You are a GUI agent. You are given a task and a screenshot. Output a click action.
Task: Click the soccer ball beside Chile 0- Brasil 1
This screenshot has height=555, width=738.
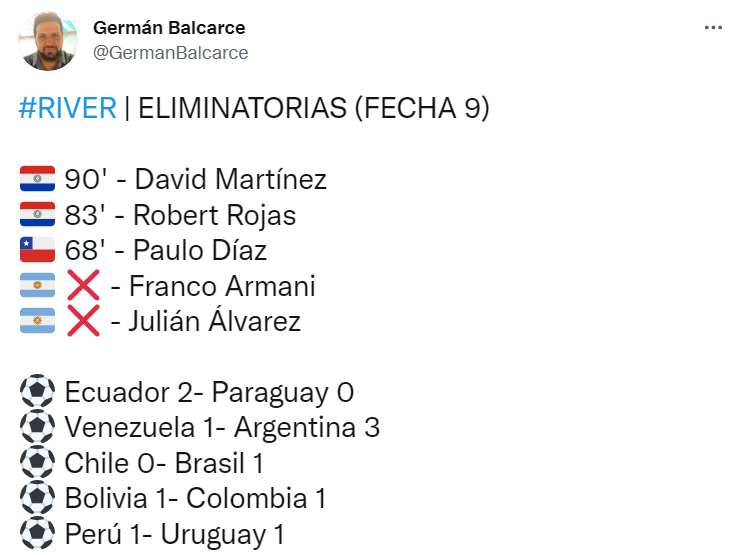37,462
